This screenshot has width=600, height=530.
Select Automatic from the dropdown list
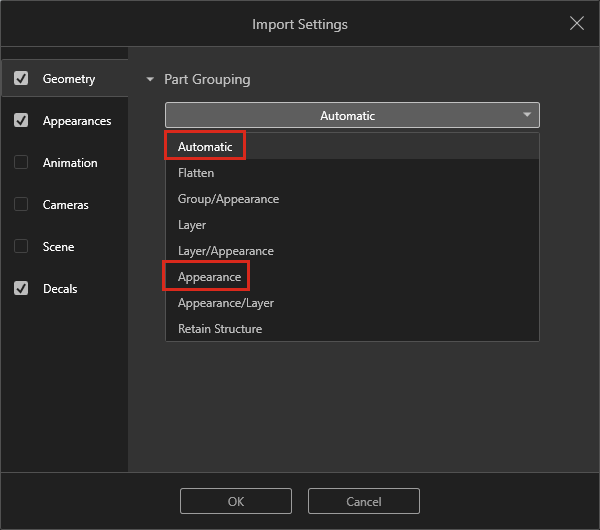pos(205,147)
